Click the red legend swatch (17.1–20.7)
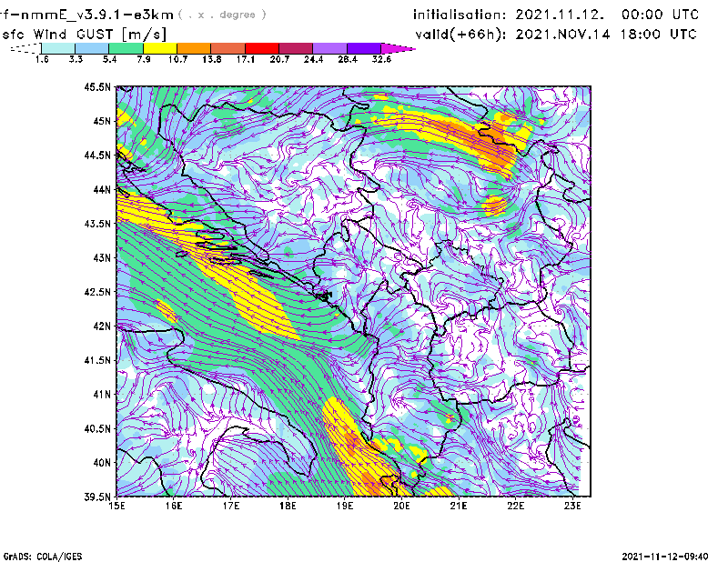The width and height of the screenshot is (728, 562). click(262, 48)
